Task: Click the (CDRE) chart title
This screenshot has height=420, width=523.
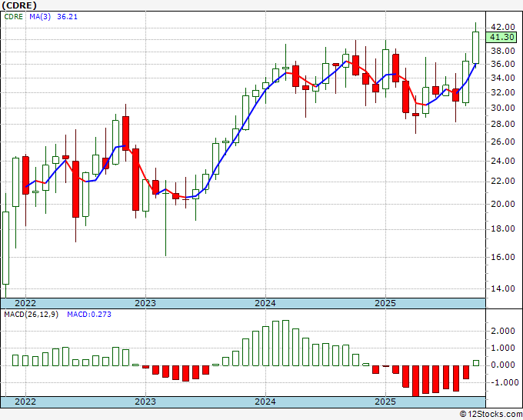Action: pos(19,5)
